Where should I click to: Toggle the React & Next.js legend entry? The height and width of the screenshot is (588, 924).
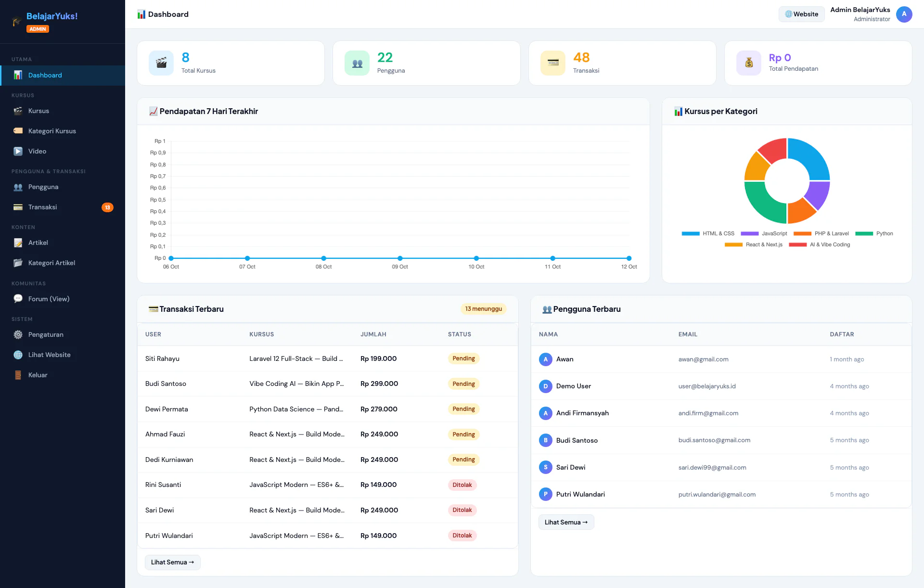pyautogui.click(x=754, y=244)
